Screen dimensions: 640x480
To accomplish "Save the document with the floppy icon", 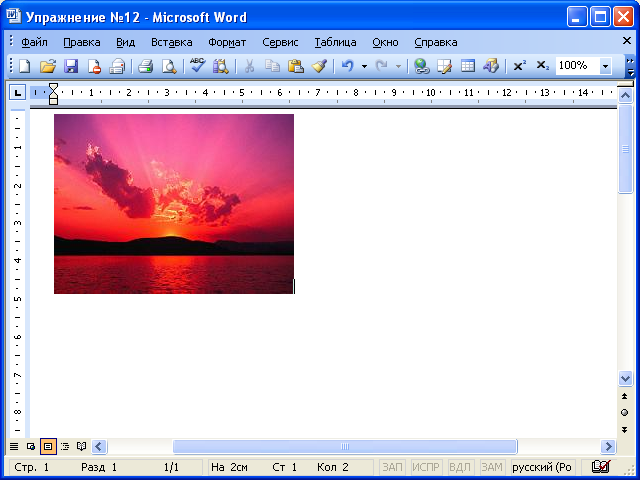I will pyautogui.click(x=71, y=66).
